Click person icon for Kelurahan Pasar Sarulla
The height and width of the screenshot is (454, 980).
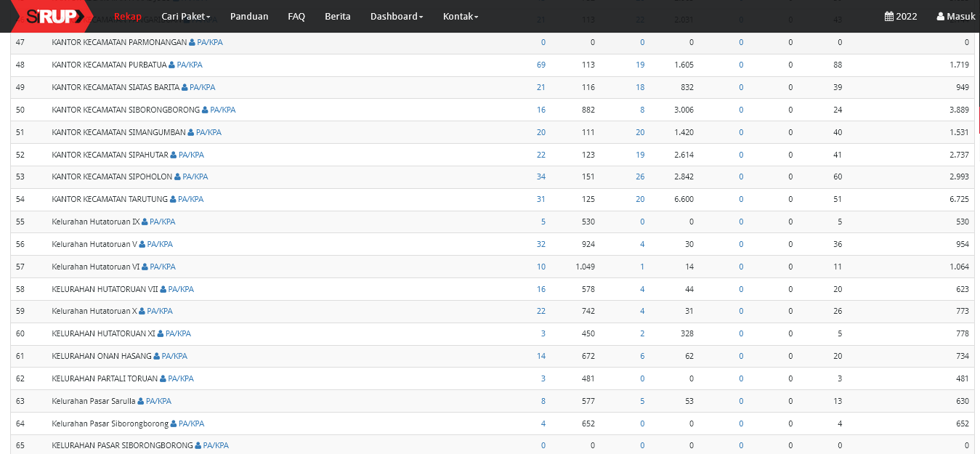tap(141, 402)
